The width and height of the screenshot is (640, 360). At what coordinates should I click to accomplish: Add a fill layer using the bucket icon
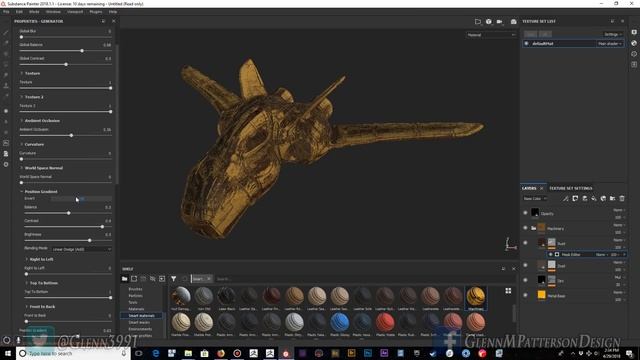[594, 199]
